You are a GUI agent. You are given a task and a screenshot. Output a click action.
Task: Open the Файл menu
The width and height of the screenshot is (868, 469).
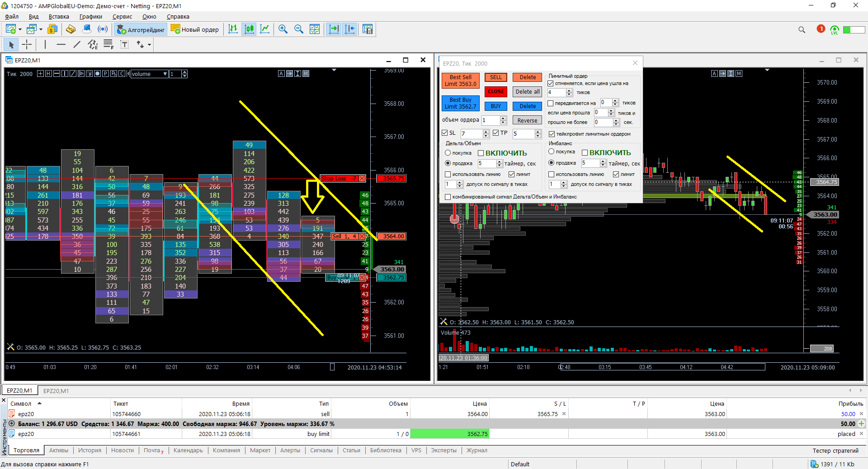(12, 17)
